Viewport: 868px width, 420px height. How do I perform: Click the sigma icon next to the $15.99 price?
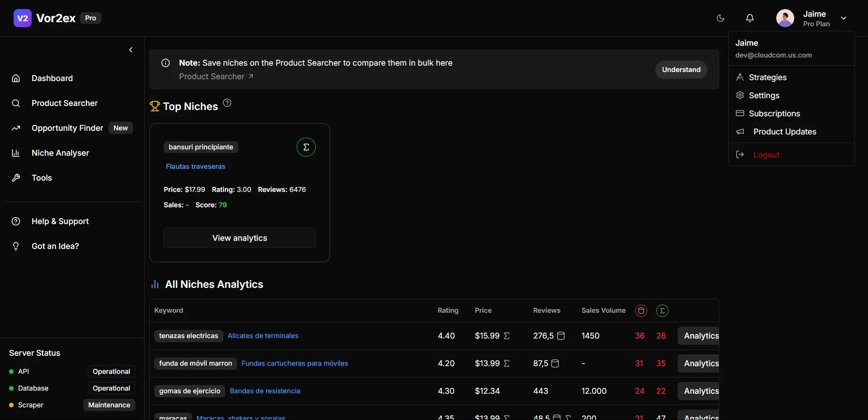pos(507,336)
